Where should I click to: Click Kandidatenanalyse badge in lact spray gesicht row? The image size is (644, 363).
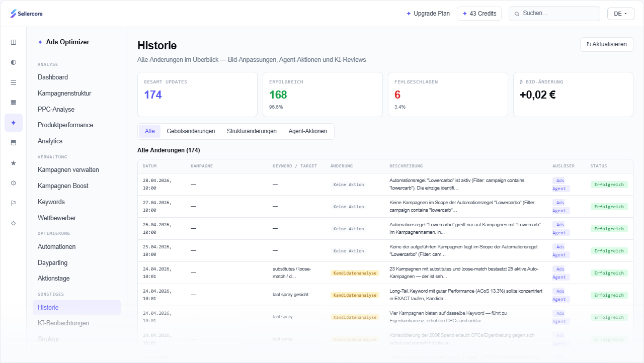pos(355,295)
